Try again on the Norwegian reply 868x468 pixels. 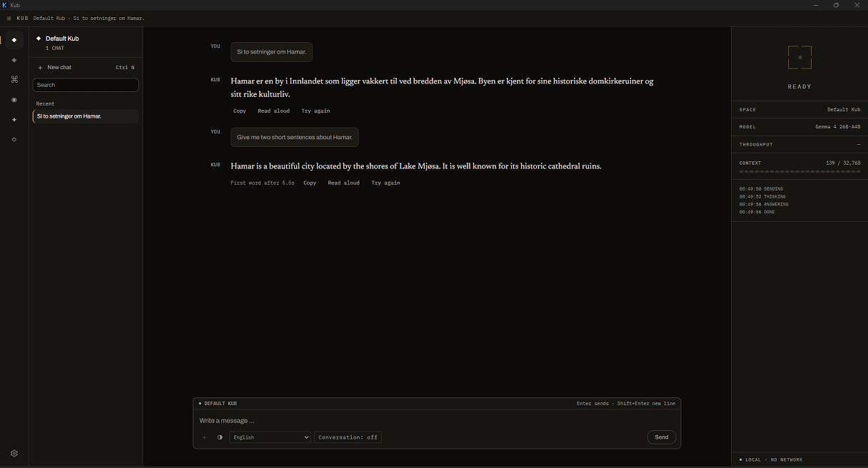(316, 111)
